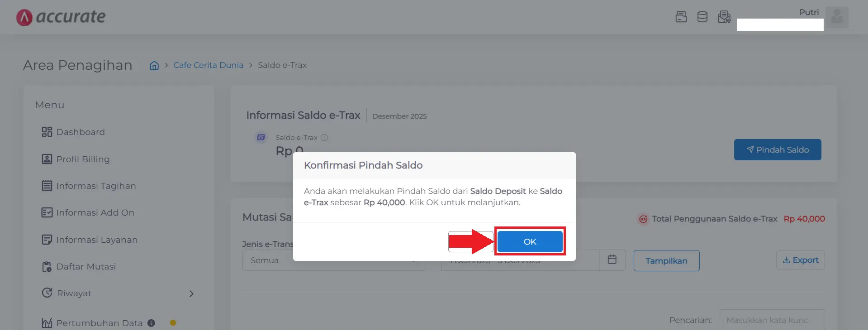Open Informasi Tagihan via its receipt icon

click(47, 186)
